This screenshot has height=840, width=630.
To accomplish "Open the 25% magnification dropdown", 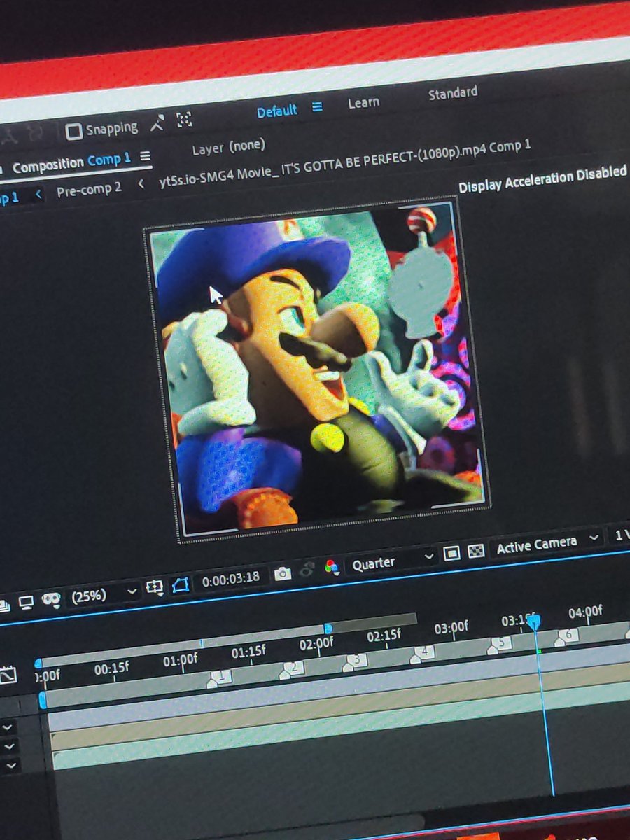I will click(104, 596).
